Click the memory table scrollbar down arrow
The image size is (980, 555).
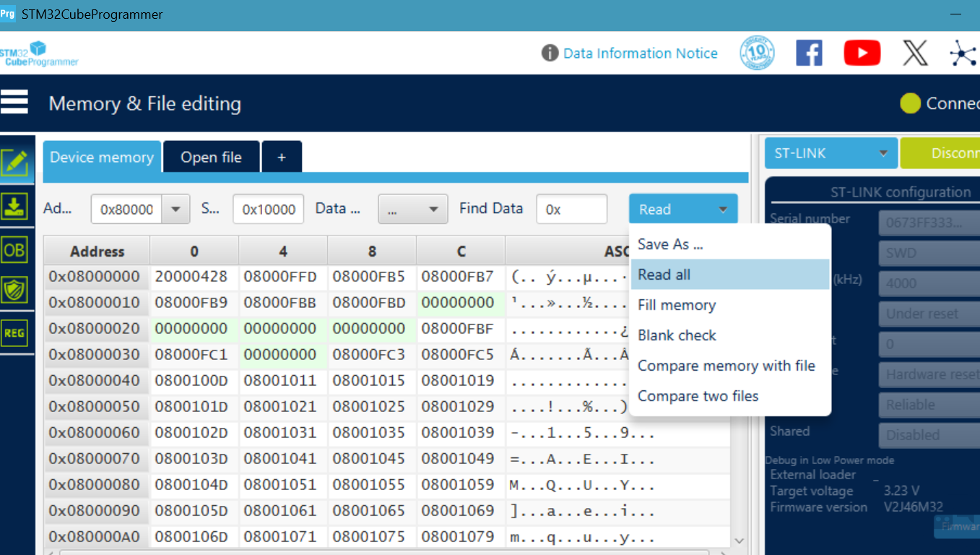pyautogui.click(x=739, y=541)
